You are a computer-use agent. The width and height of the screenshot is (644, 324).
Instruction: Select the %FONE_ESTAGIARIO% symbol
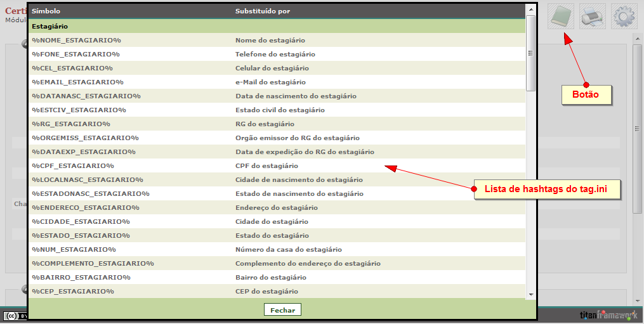pyautogui.click(x=76, y=54)
